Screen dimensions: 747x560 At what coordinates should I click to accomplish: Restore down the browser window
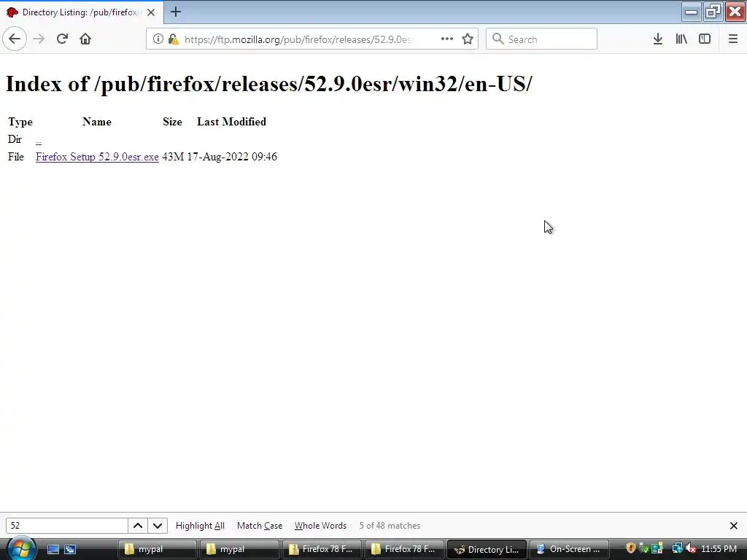click(x=713, y=12)
